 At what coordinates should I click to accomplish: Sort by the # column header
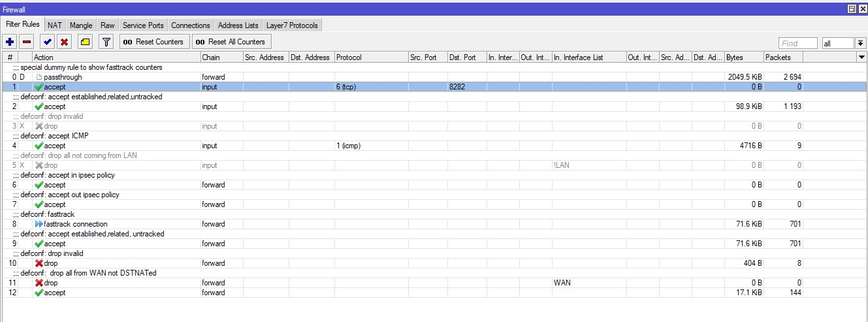(x=10, y=57)
